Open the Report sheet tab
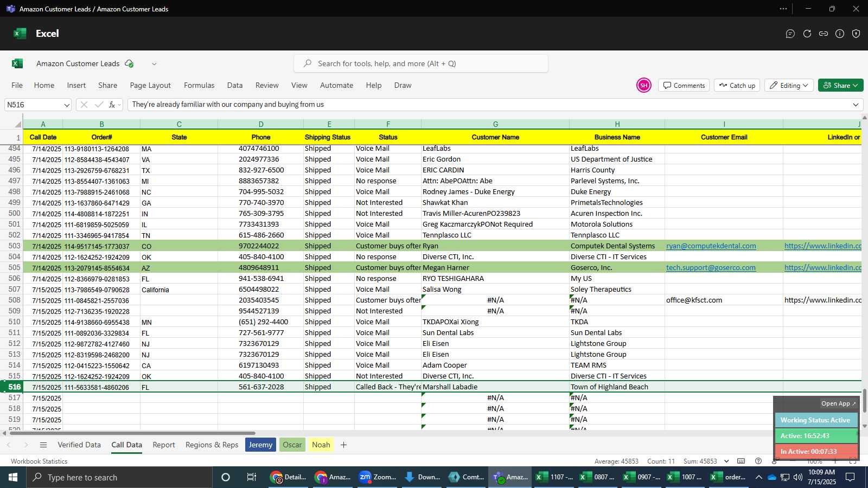This screenshot has width=868, height=488. (x=164, y=445)
